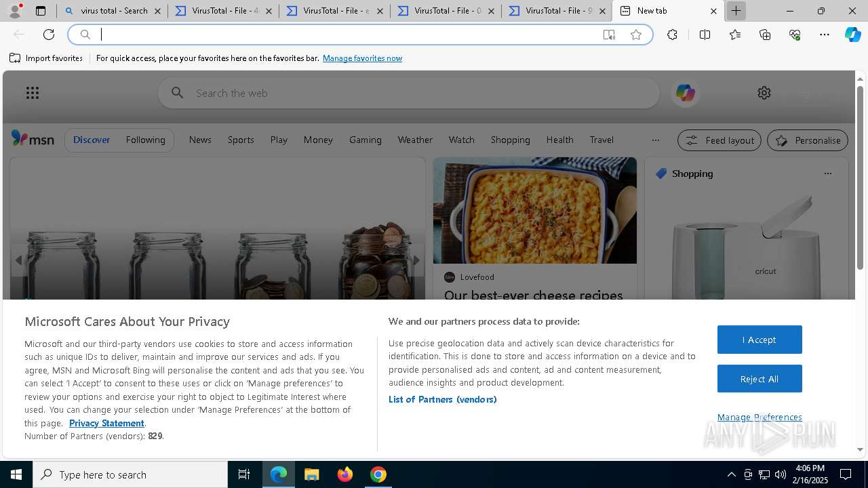This screenshot has height=488, width=868.
Task: Select the Discover feed tab
Action: point(92,140)
